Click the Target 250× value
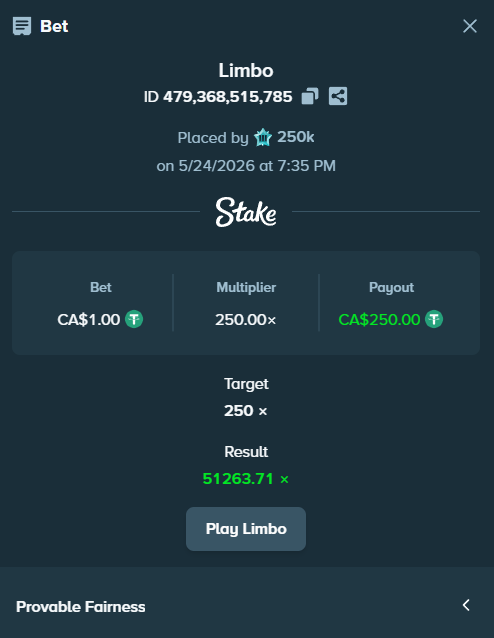The width and height of the screenshot is (494, 638). point(245,411)
